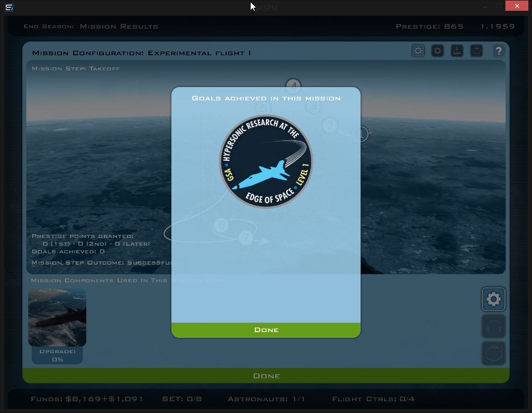Click the Mission Step Outcome: Successful line

click(x=103, y=263)
